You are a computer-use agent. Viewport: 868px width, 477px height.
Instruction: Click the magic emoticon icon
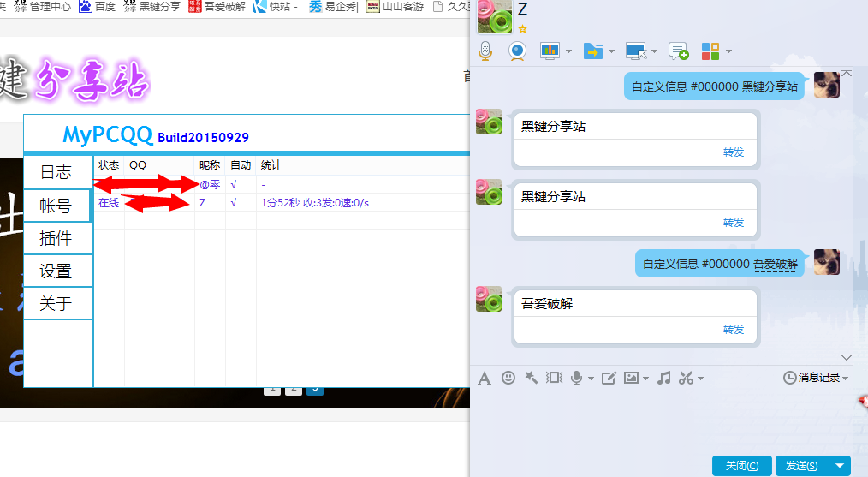532,378
